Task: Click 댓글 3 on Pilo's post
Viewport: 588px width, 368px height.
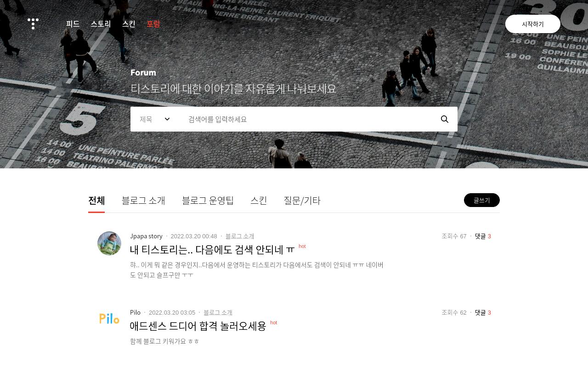Action: [483, 312]
